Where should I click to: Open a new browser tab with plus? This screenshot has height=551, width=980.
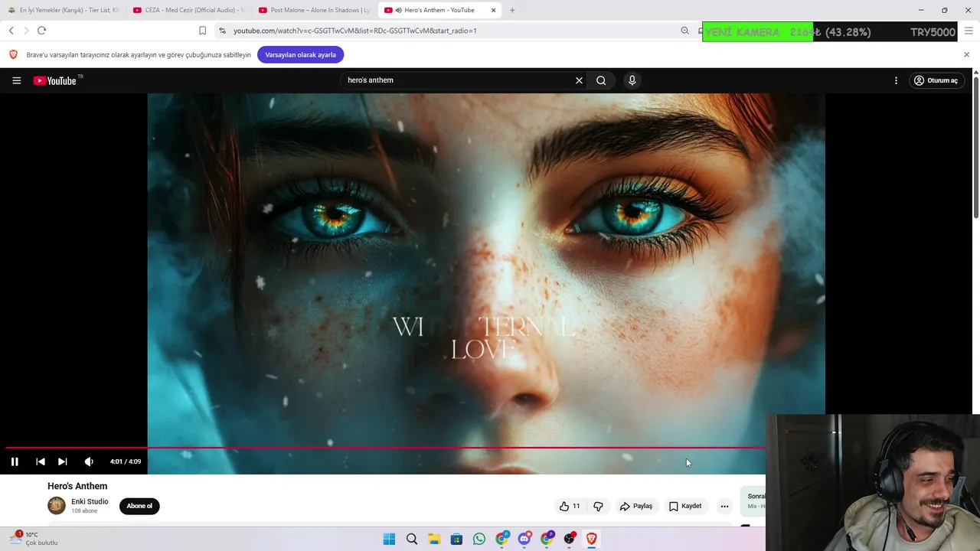coord(512,10)
